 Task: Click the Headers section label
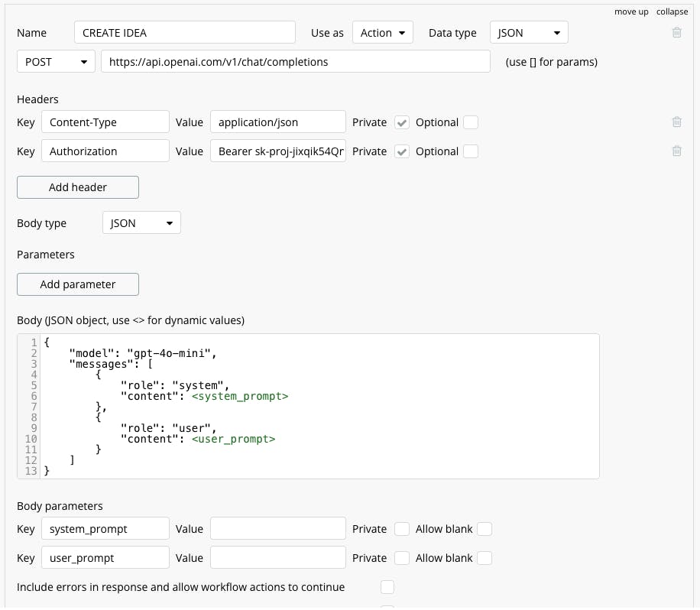[37, 99]
